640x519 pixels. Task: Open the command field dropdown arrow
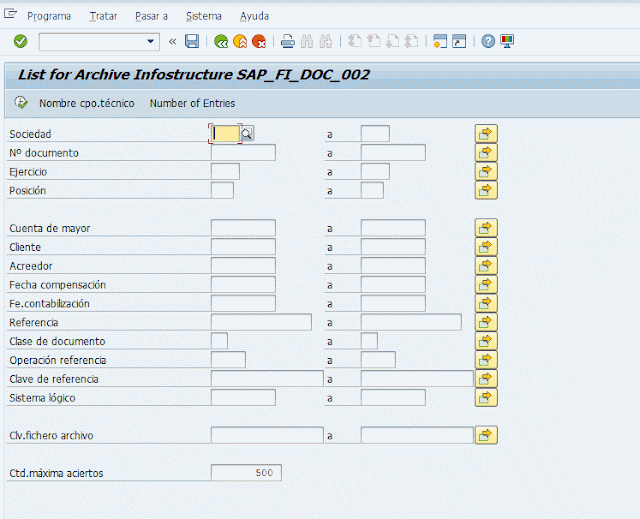click(150, 41)
